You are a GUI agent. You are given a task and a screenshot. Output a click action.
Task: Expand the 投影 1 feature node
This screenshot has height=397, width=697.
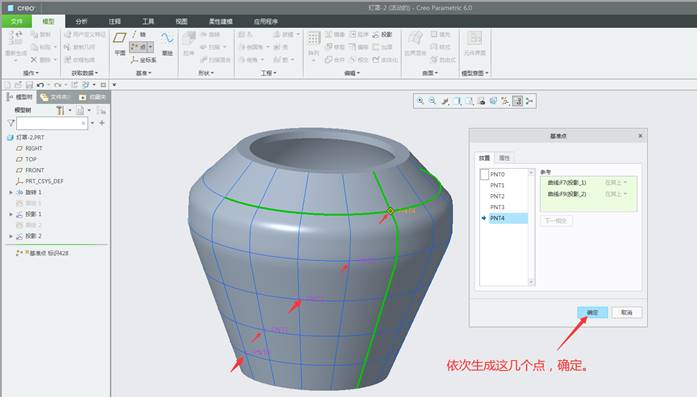click(x=11, y=214)
